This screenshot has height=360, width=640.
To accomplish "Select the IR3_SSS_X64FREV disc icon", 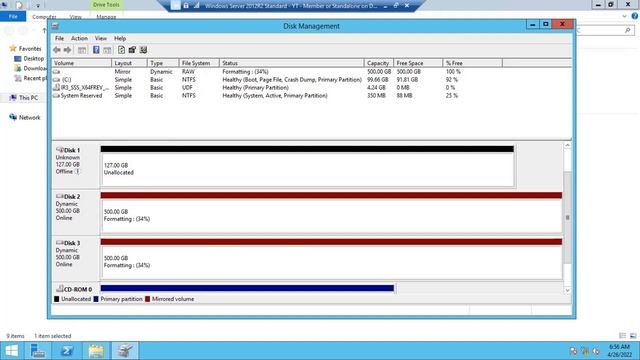I will [x=56, y=87].
